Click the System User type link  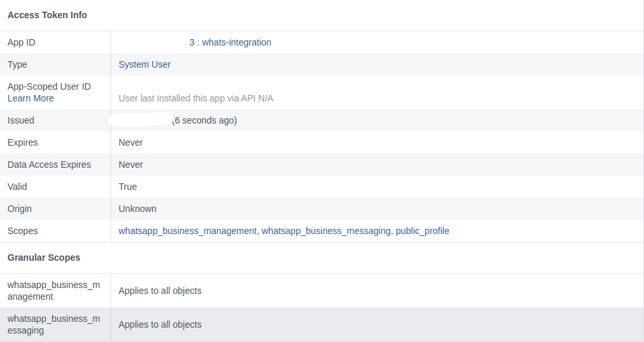point(144,64)
